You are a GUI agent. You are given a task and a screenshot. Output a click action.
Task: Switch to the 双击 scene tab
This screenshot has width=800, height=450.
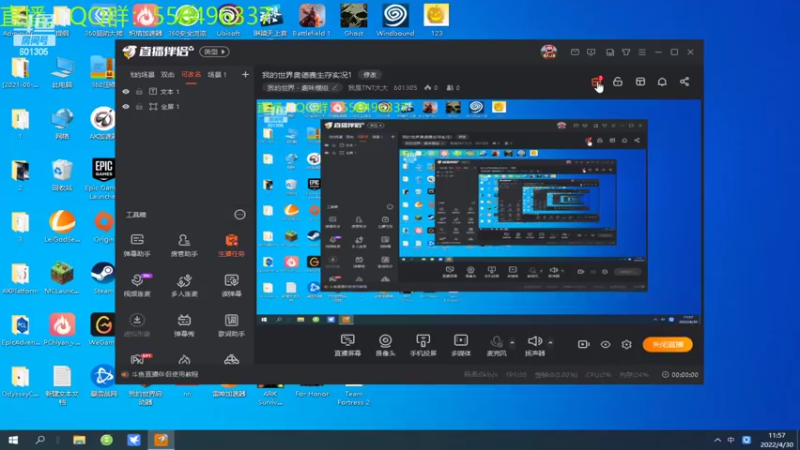167,74
